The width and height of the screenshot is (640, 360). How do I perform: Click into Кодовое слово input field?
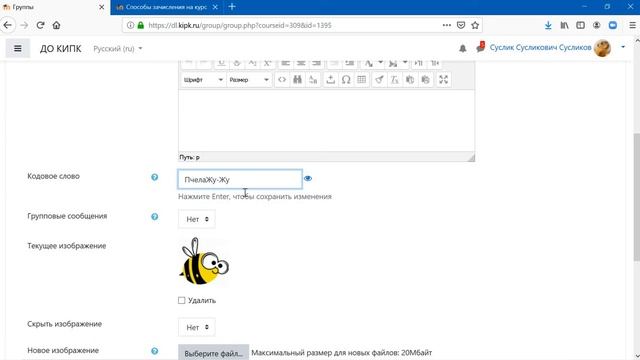click(240, 179)
